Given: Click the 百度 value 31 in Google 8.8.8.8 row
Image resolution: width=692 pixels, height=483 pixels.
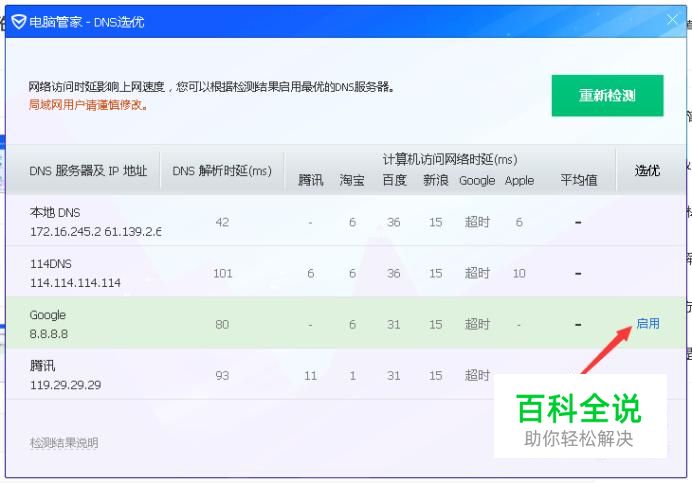Looking at the screenshot, I should coord(394,325).
